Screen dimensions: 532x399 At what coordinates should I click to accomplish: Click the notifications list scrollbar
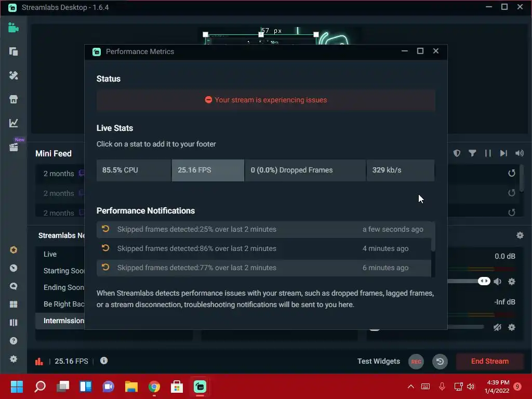tap(433, 237)
